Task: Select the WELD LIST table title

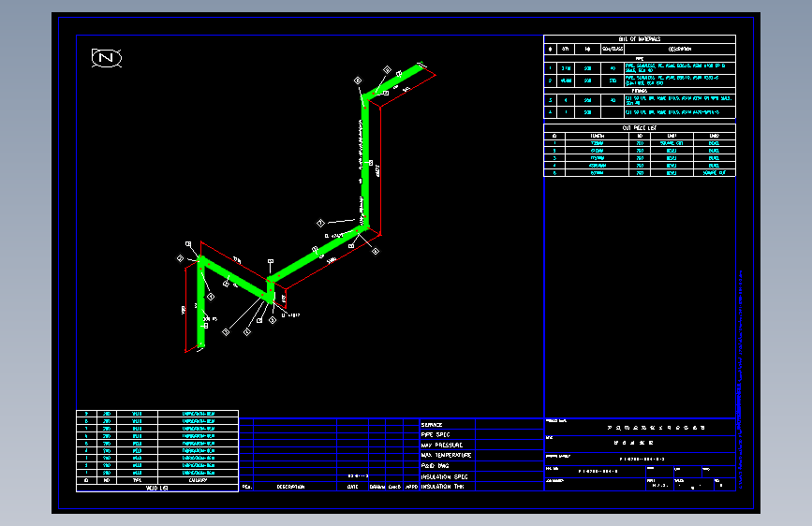Action: coord(157,489)
